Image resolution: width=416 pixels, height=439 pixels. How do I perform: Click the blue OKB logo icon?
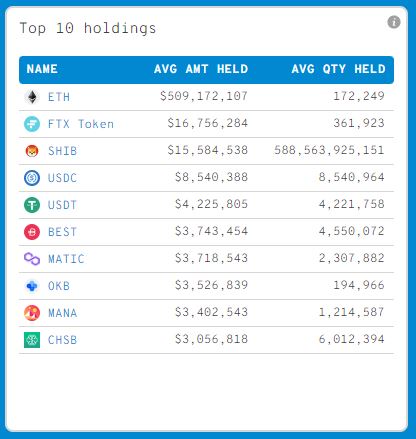coord(32,286)
